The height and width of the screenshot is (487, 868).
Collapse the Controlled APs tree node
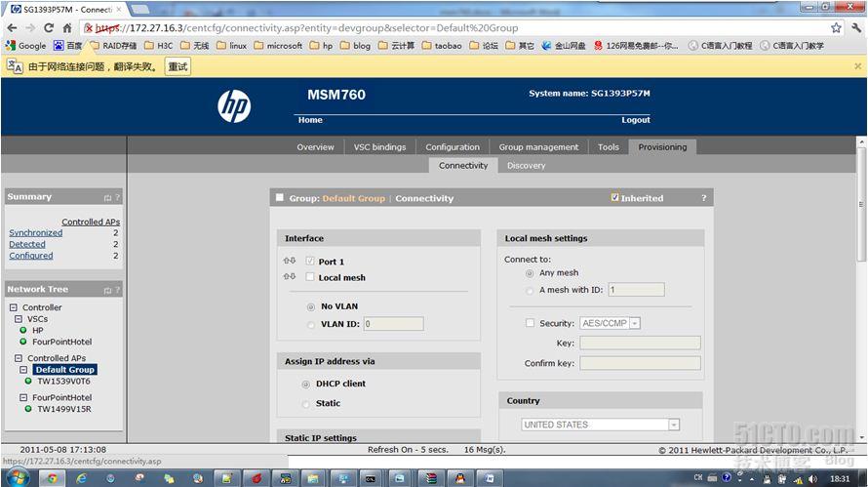[x=19, y=358]
